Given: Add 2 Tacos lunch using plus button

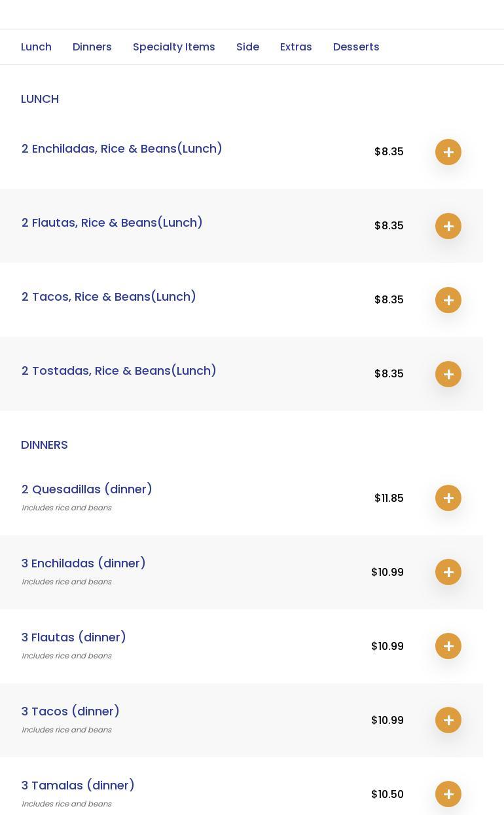Looking at the screenshot, I should click(448, 300).
